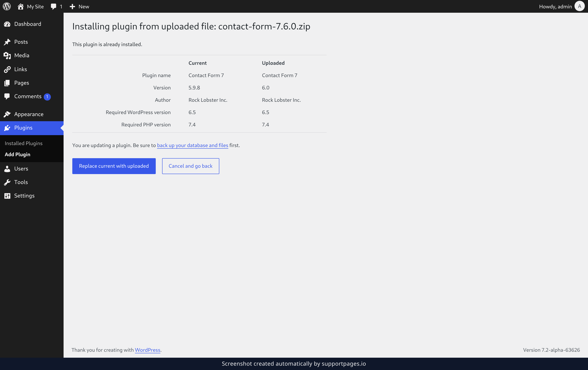This screenshot has width=588, height=370.
Task: Select Add Plugin submenu item
Action: point(18,154)
